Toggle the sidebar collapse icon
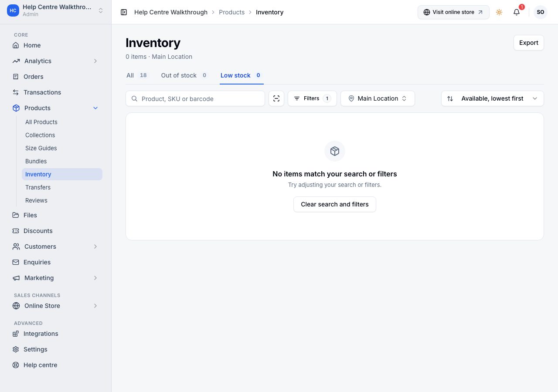This screenshot has width=558, height=392. point(124,12)
